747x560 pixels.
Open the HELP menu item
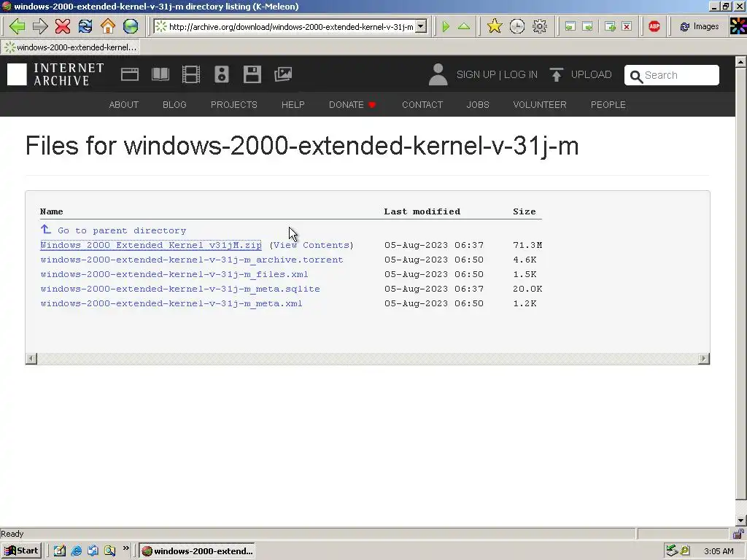[293, 105]
